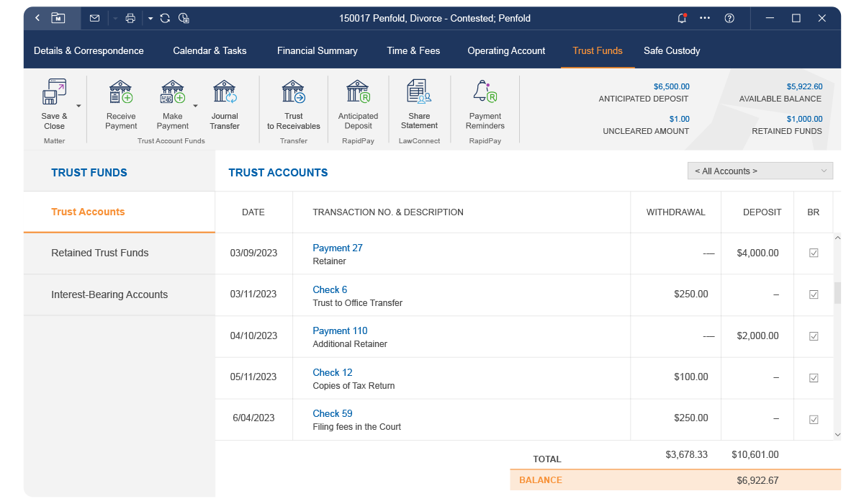
Task: Toggle the BR checkbox for Payment 27
Action: [x=814, y=253]
